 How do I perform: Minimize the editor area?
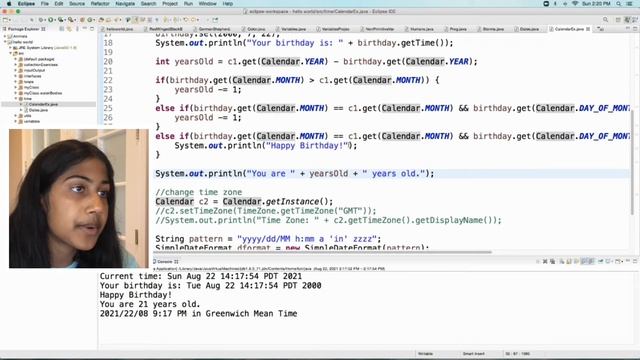click(628, 29)
